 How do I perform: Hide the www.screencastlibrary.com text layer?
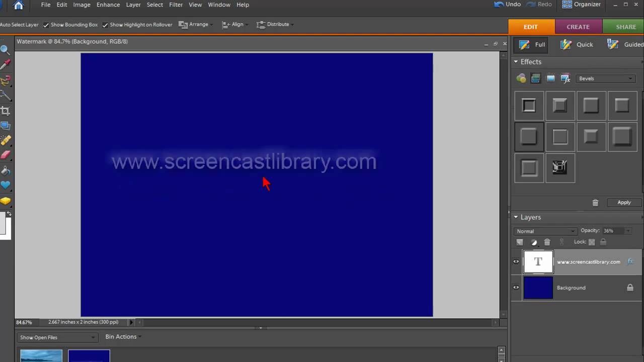click(x=516, y=261)
